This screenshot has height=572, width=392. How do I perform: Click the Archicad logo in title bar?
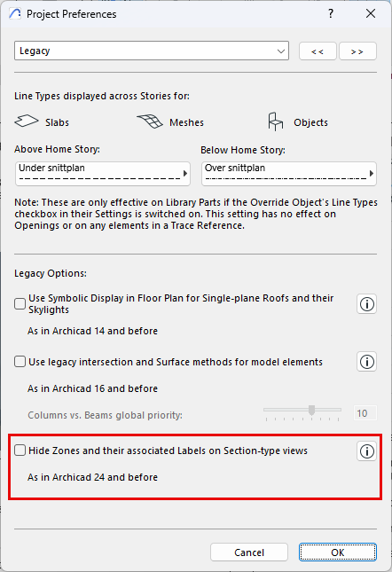click(15, 14)
